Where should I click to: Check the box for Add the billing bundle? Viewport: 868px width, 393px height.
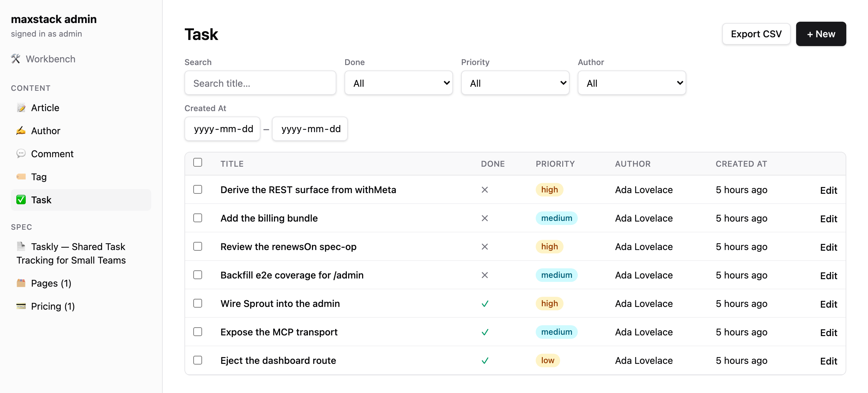point(198,218)
